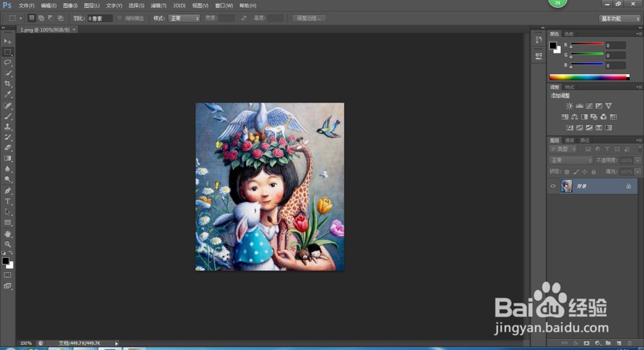Click the 调整边缘 refine edge button

pyautogui.click(x=309, y=18)
